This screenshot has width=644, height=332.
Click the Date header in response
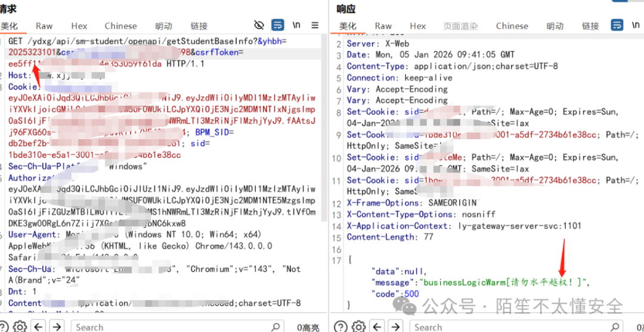click(x=431, y=55)
